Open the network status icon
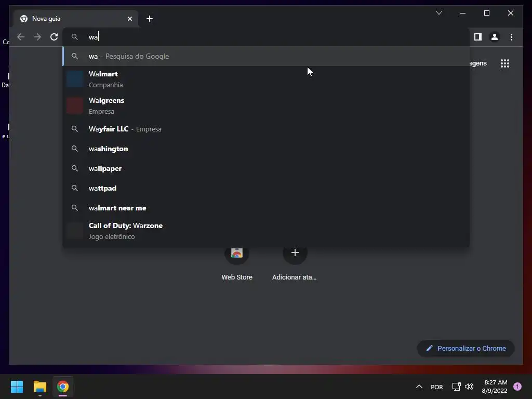Image resolution: width=532 pixels, height=399 pixels. pos(456,387)
